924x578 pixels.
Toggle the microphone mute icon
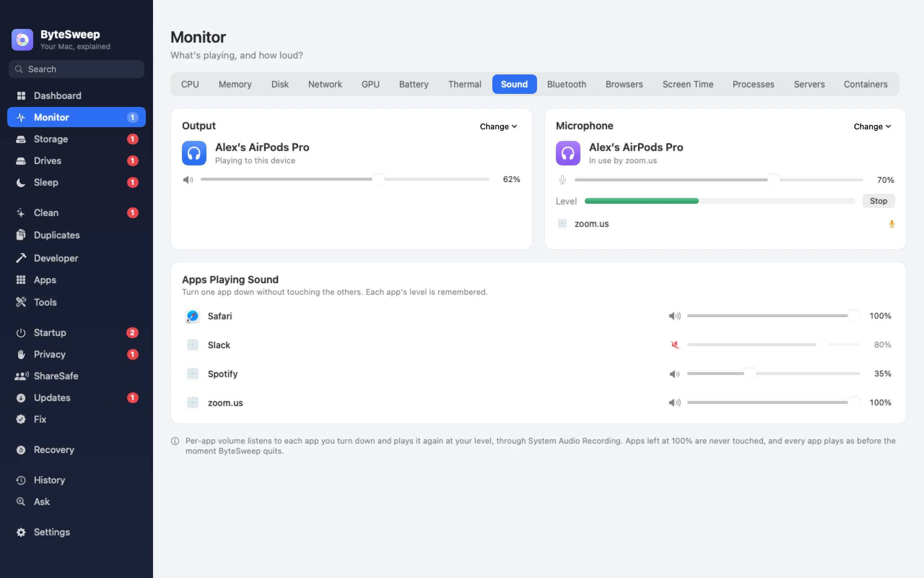[562, 180]
